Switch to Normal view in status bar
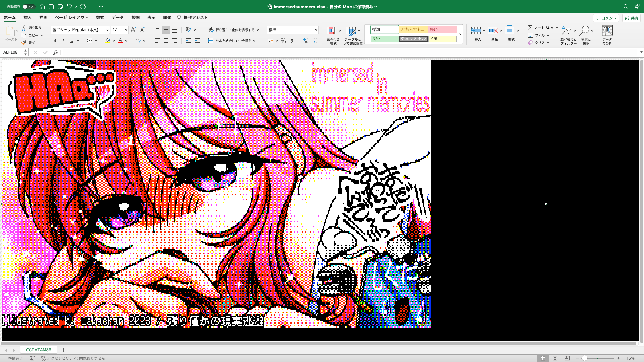 [x=543, y=358]
